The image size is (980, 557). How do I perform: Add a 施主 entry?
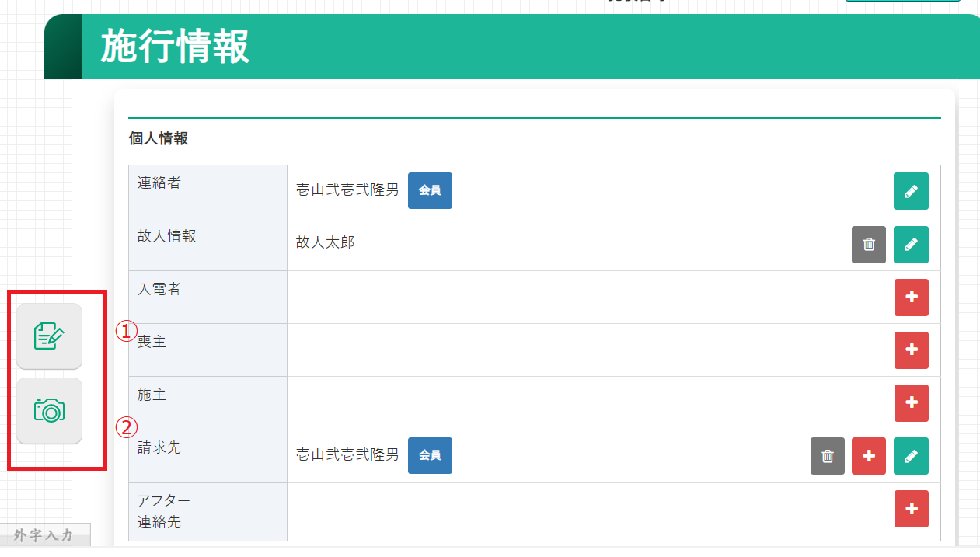(911, 402)
